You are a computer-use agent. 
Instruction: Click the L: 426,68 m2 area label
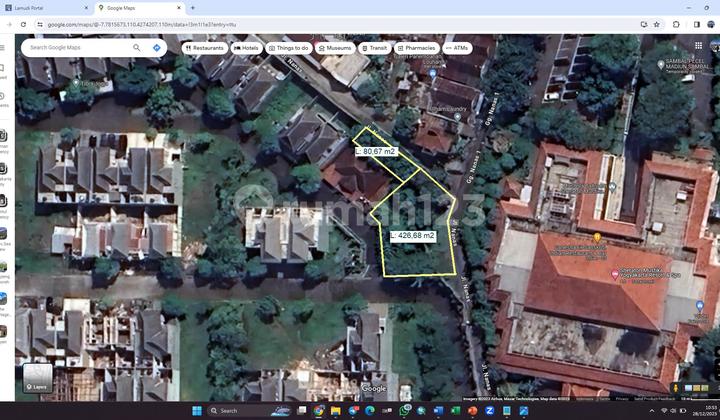point(413,235)
